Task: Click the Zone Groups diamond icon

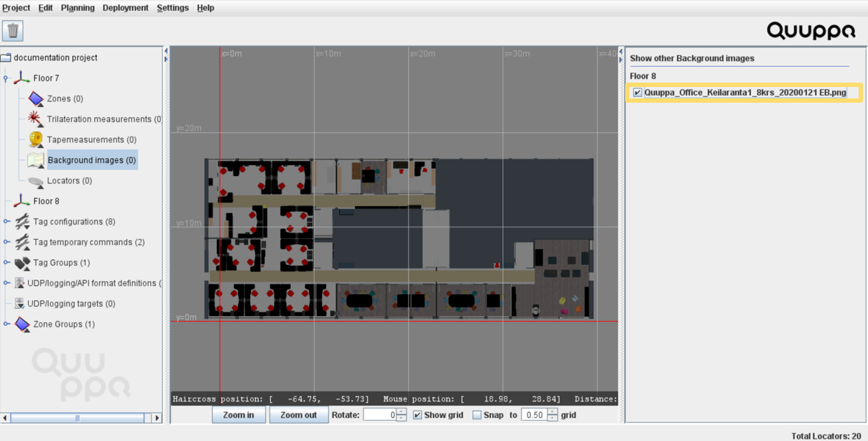Action: coord(22,325)
